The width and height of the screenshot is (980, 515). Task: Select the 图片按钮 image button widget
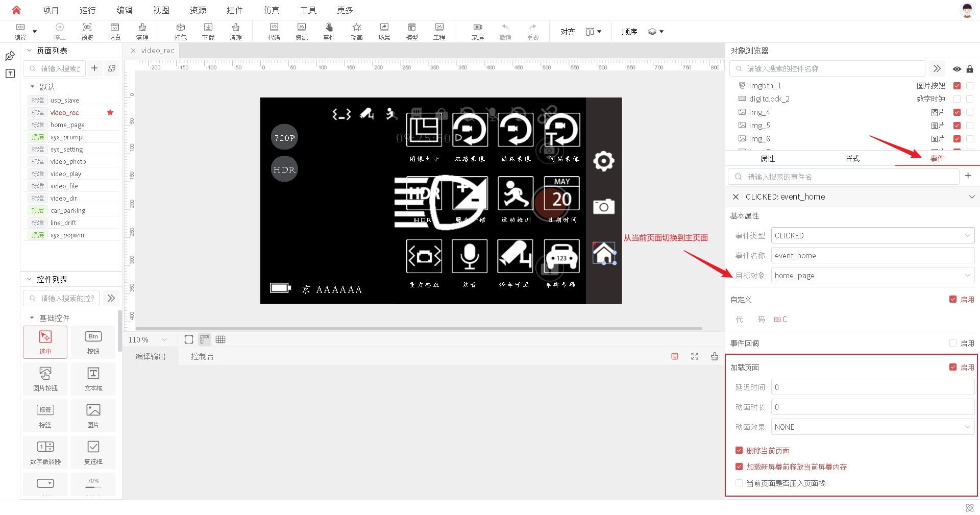coord(45,379)
